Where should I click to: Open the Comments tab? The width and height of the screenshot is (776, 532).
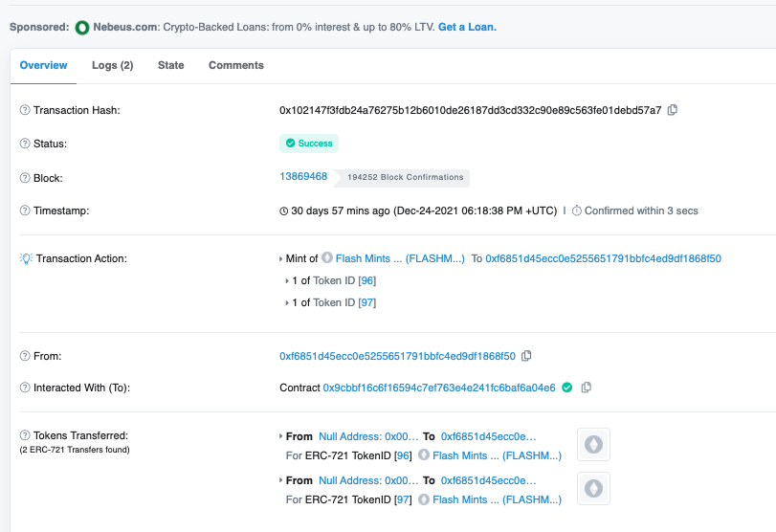click(236, 65)
